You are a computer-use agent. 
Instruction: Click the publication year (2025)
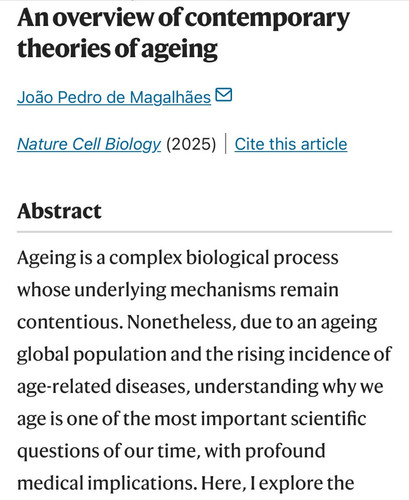[191, 145]
